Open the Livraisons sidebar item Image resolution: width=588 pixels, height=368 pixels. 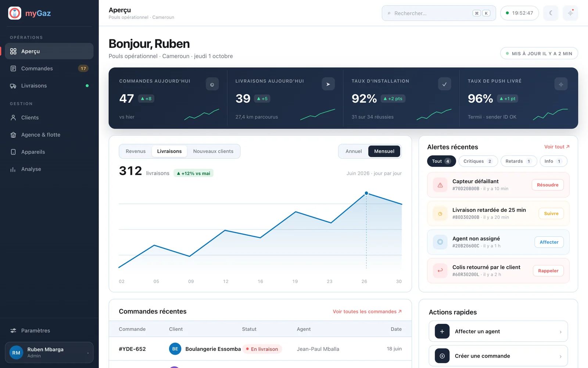coord(49,86)
